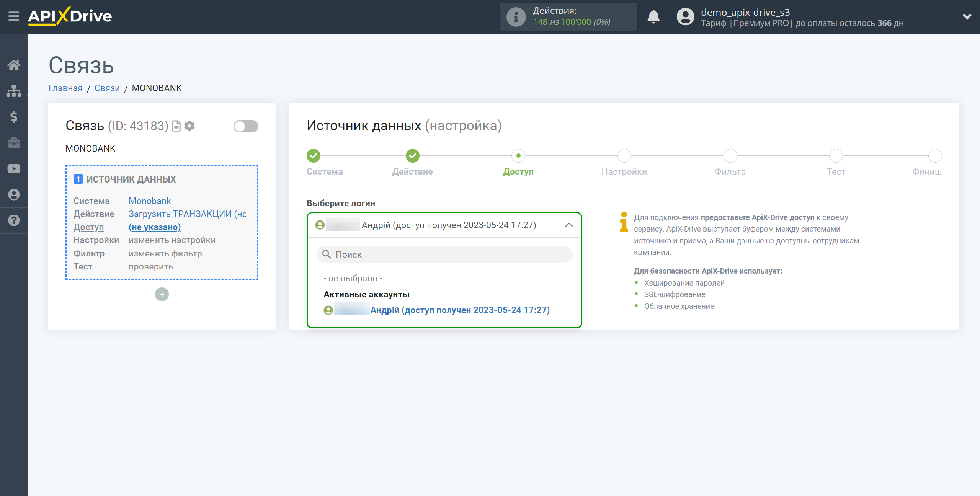Click demo_apix-drive_s3 username
The height and width of the screenshot is (496, 980).
(x=745, y=12)
